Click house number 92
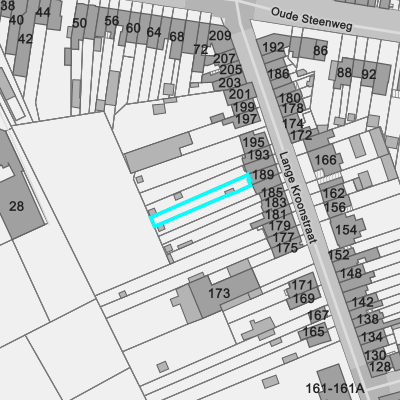The image size is (400, 400). pyautogui.click(x=369, y=74)
